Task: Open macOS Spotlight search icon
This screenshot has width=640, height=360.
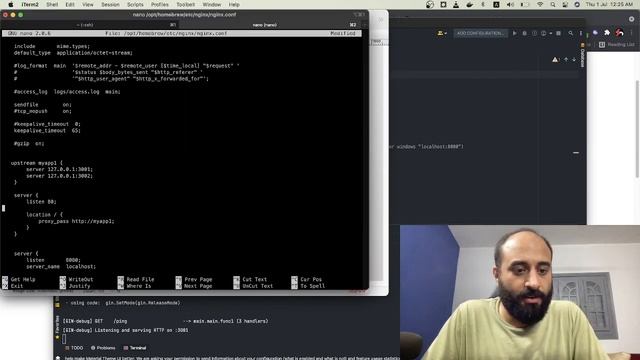Action: [553, 4]
